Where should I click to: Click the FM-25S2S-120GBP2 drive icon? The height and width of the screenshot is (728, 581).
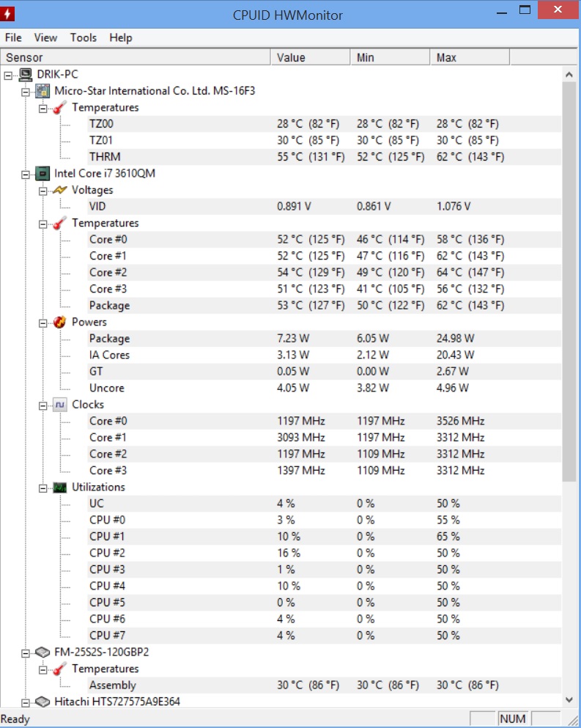tap(42, 652)
